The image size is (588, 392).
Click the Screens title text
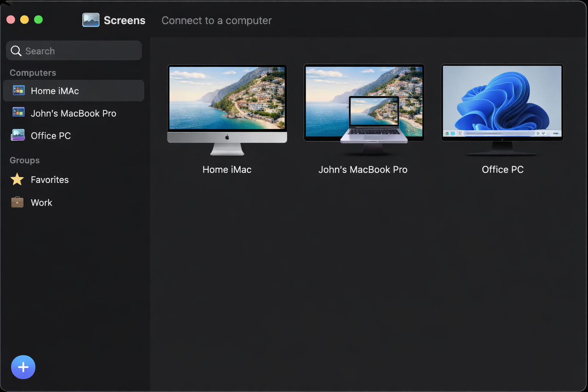pos(124,20)
